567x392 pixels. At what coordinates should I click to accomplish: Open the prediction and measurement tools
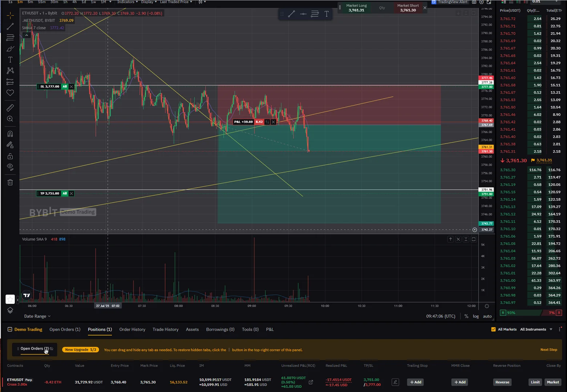[x=10, y=82]
